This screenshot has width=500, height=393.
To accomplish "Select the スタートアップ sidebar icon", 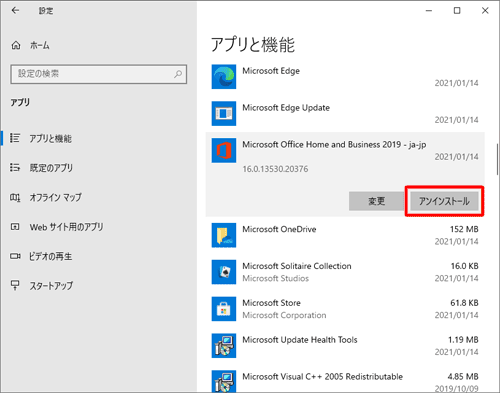I will (x=15, y=285).
